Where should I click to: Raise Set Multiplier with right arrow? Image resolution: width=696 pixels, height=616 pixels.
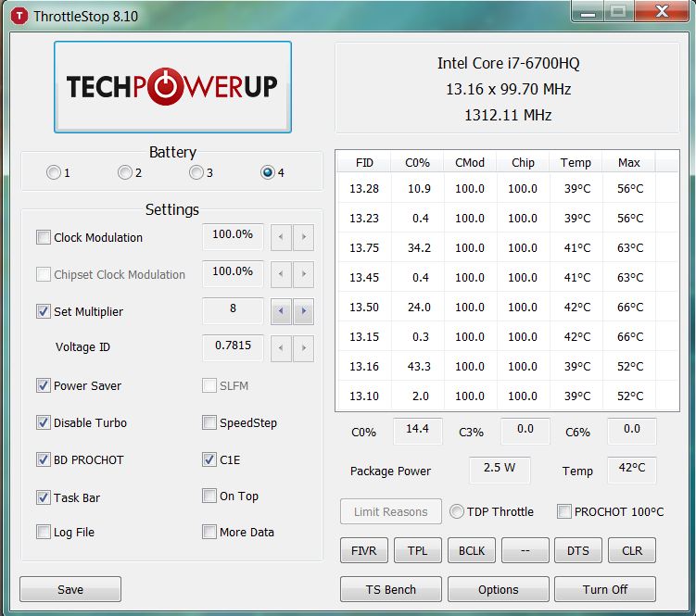click(304, 311)
